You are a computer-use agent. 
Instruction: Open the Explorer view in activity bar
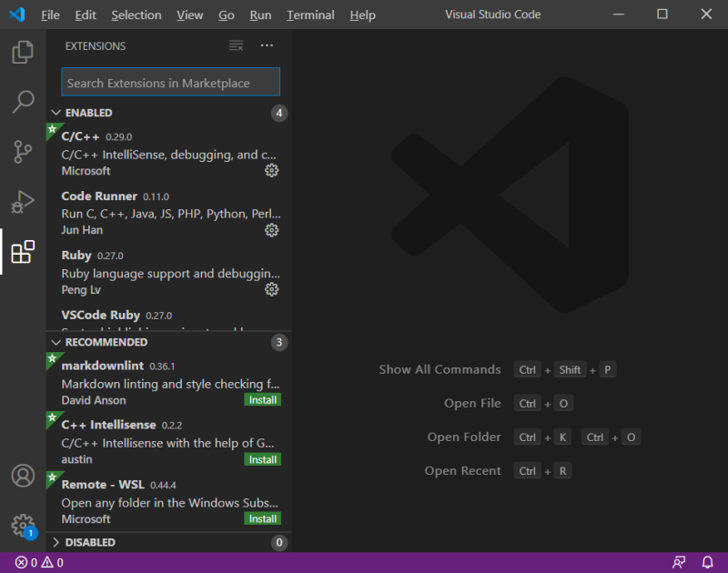[x=23, y=52]
